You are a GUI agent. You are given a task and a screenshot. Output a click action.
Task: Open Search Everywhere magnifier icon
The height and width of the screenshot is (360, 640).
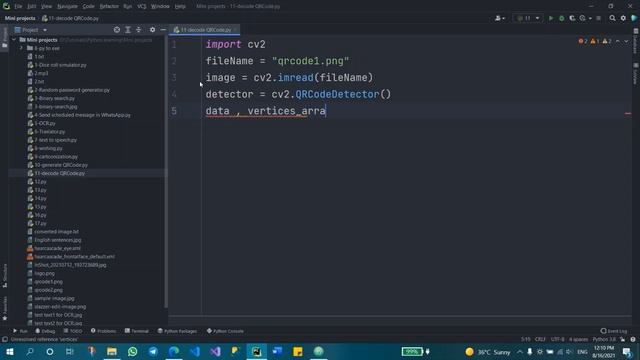[x=612, y=18]
